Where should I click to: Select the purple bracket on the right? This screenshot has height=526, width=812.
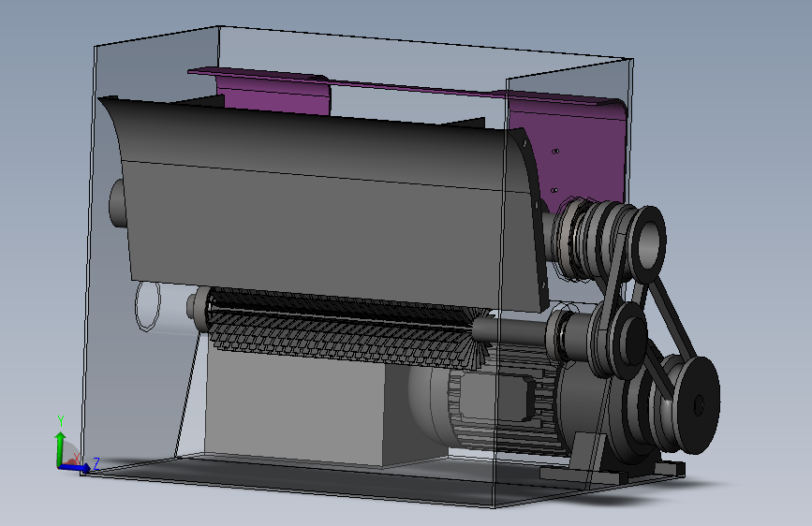(x=569, y=150)
